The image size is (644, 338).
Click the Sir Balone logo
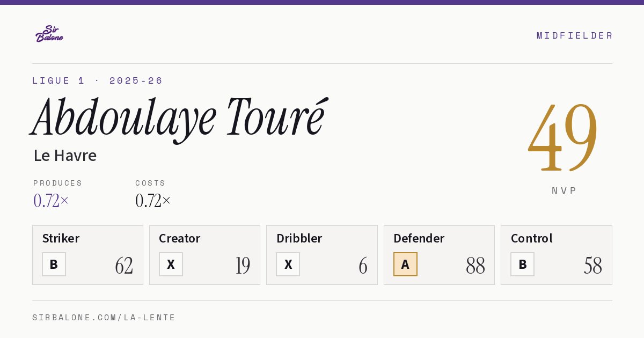pyautogui.click(x=49, y=34)
